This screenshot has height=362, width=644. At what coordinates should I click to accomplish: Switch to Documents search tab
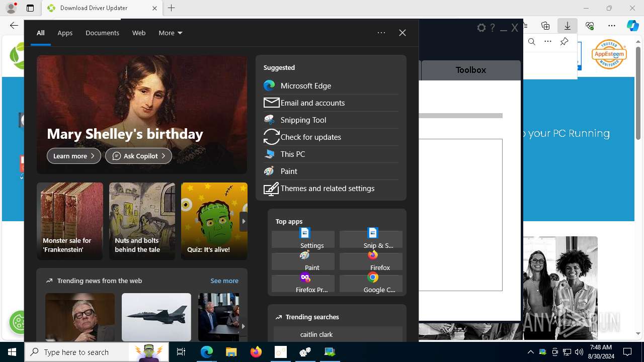102,33
